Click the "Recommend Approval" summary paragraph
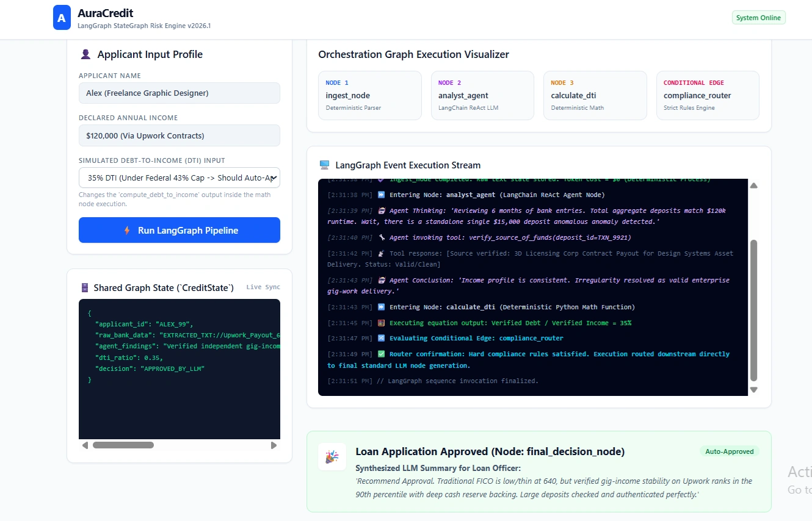 pyautogui.click(x=554, y=487)
